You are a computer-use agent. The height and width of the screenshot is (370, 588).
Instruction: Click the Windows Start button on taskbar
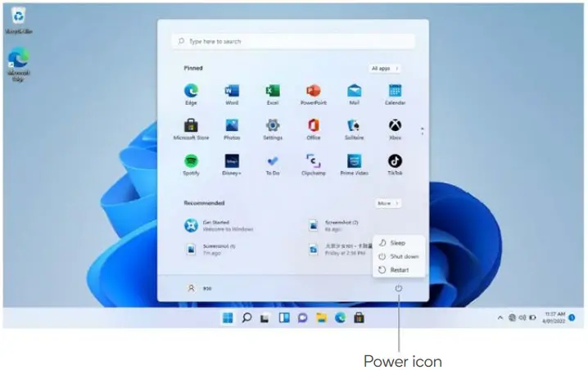228,318
